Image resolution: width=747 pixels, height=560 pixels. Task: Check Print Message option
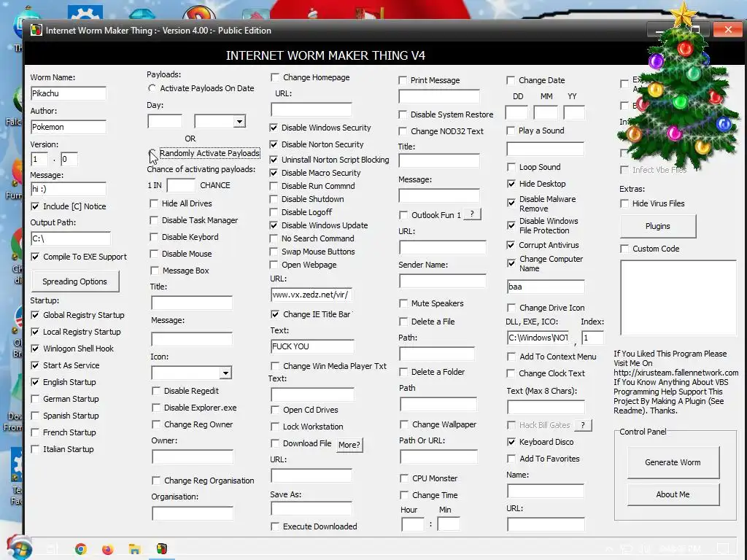click(403, 80)
